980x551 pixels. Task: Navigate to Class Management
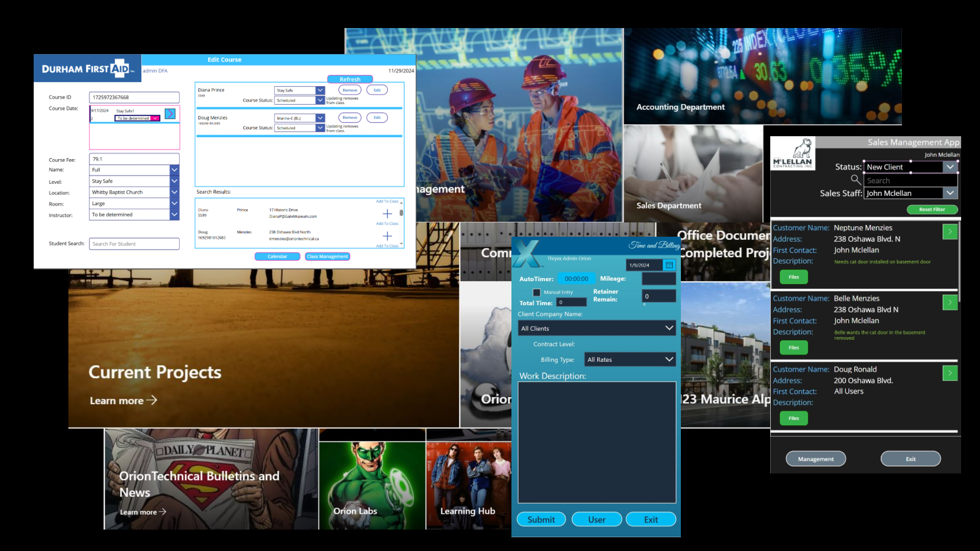[x=327, y=256]
